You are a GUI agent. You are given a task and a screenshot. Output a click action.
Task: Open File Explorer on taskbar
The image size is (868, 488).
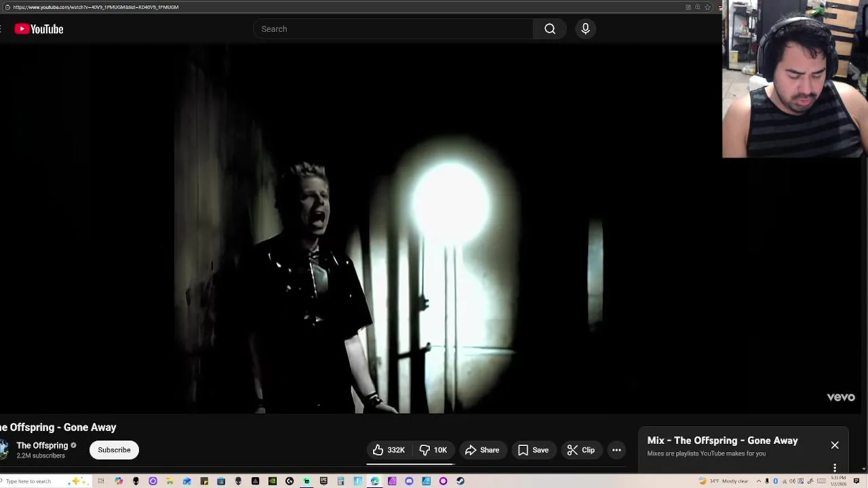(170, 481)
